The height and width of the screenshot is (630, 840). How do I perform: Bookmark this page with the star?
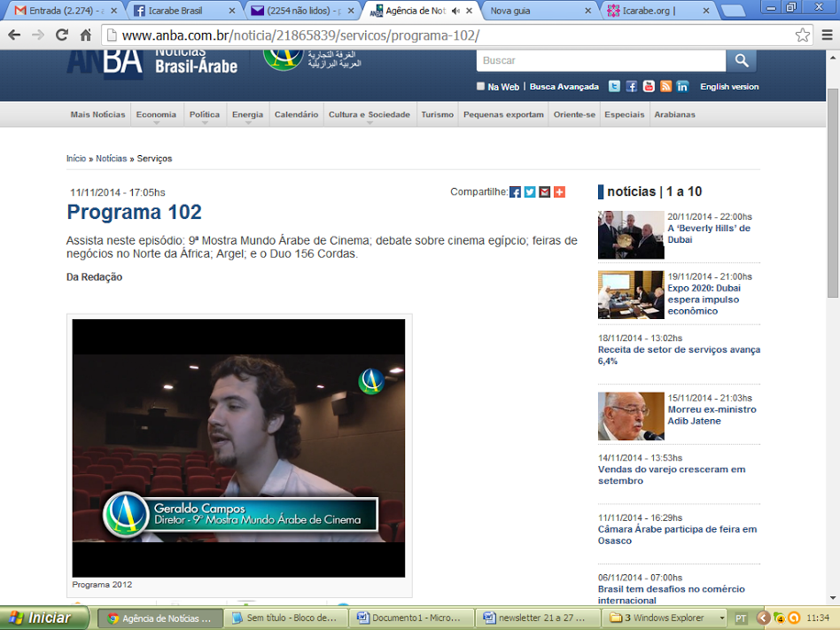coord(802,35)
